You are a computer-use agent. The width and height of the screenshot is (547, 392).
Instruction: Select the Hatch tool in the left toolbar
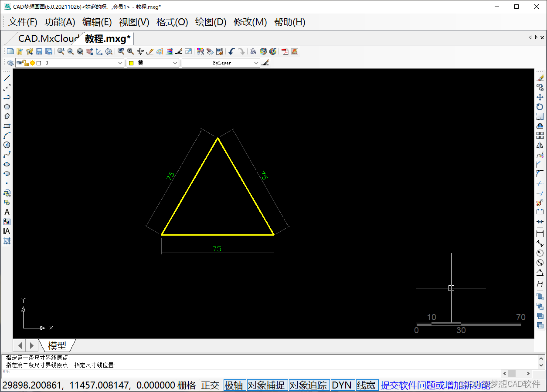coord(7,241)
